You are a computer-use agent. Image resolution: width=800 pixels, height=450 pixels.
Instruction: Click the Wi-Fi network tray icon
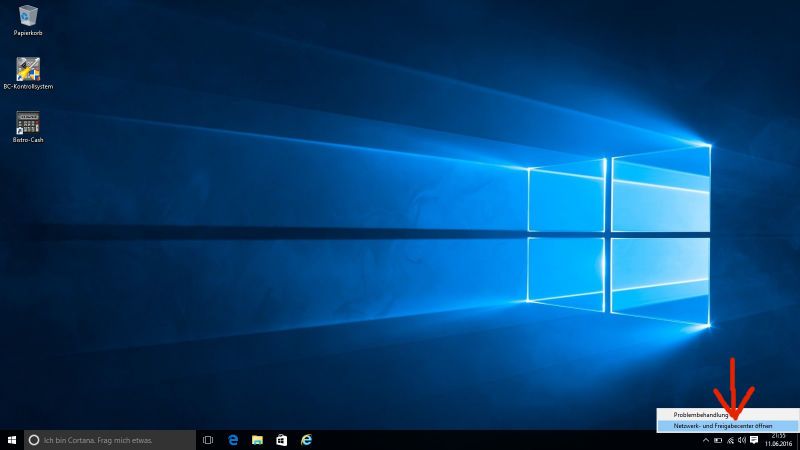tap(730, 440)
